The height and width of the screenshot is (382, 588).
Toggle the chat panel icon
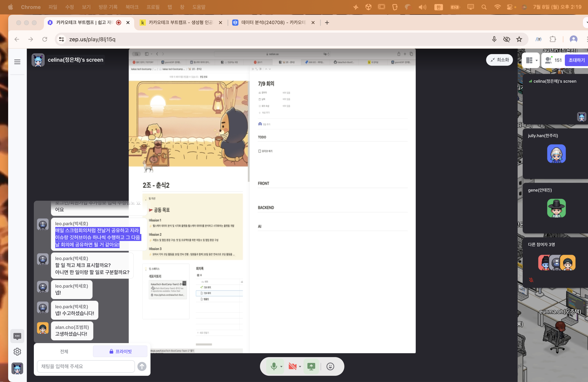coord(17,336)
